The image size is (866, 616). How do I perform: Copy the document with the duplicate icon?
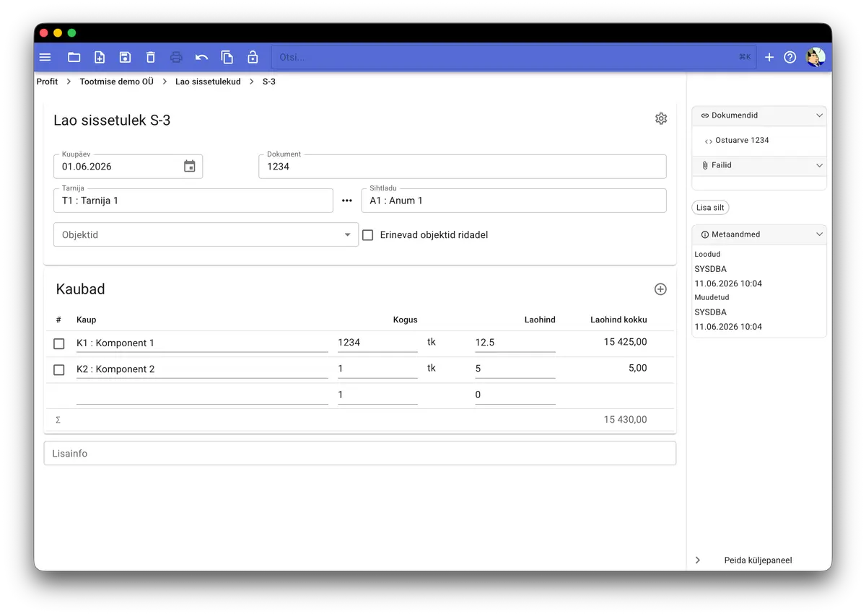227,57
